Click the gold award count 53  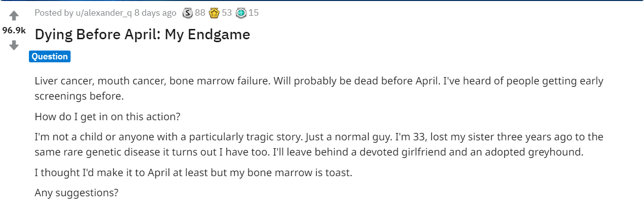(x=226, y=13)
